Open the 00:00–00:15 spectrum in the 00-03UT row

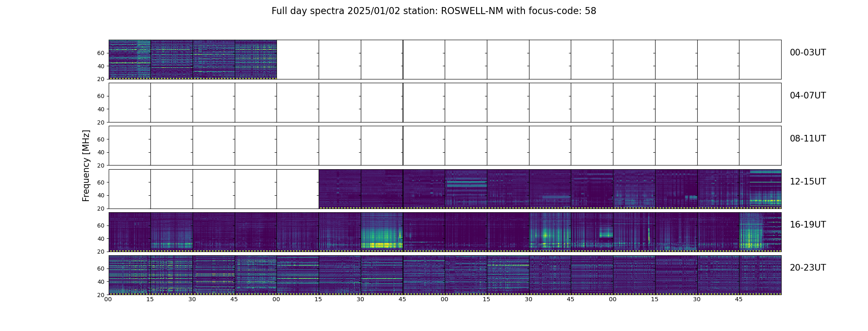[130, 60]
